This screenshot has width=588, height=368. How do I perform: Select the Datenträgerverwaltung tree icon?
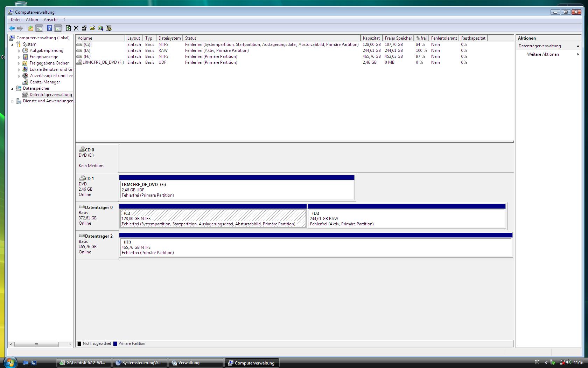(25, 95)
